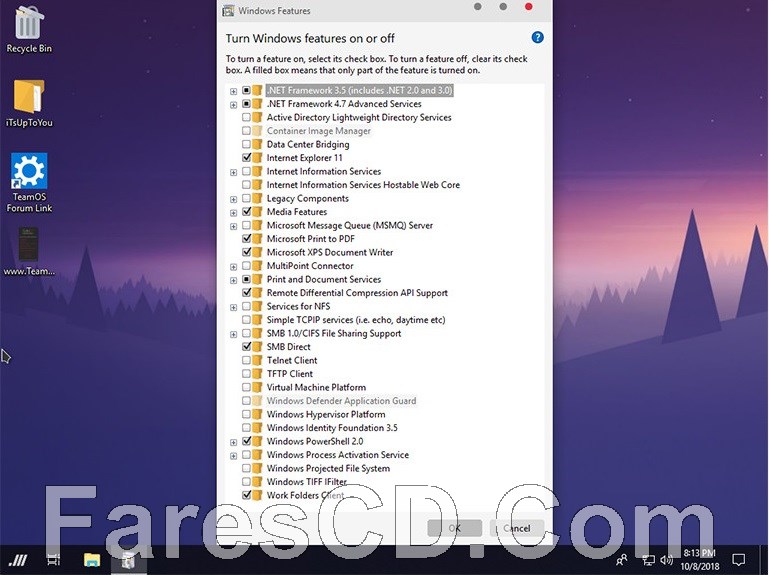The height and width of the screenshot is (575, 769).
Task: Click the folder icon beside Legacy Components
Action: 257,198
